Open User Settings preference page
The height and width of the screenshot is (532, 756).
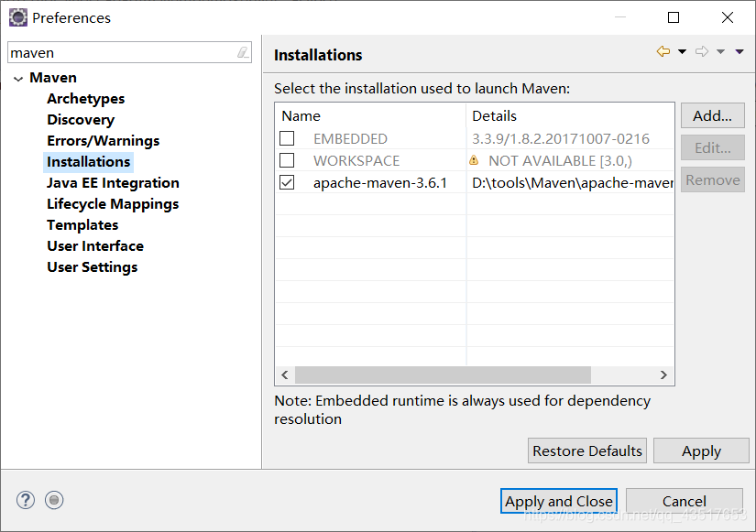[92, 267]
